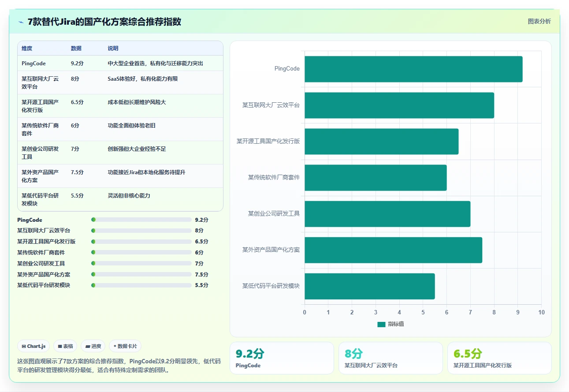Viewport: 569px width, 392px height.
Task: Click the 指标值 legend text
Action: coord(396,324)
